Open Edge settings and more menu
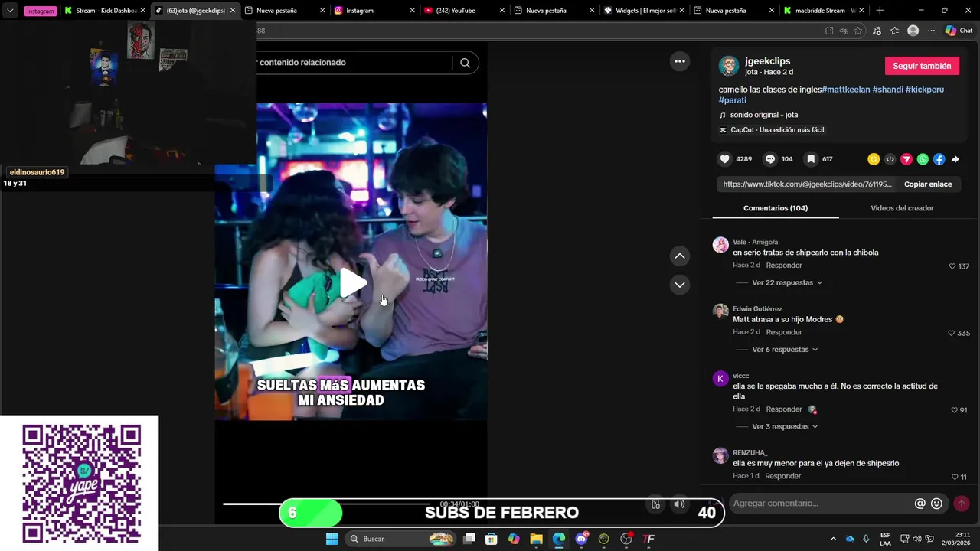The width and height of the screenshot is (980, 551). click(931, 31)
